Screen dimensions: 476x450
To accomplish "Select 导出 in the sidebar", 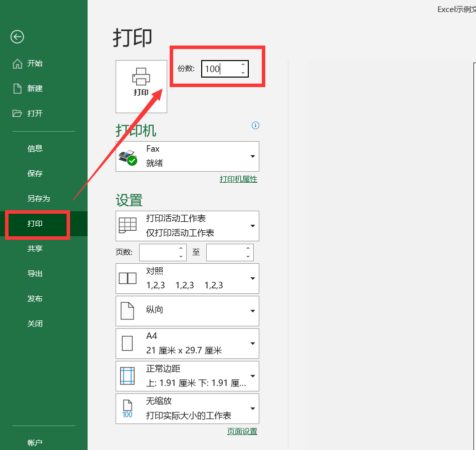I will [35, 274].
